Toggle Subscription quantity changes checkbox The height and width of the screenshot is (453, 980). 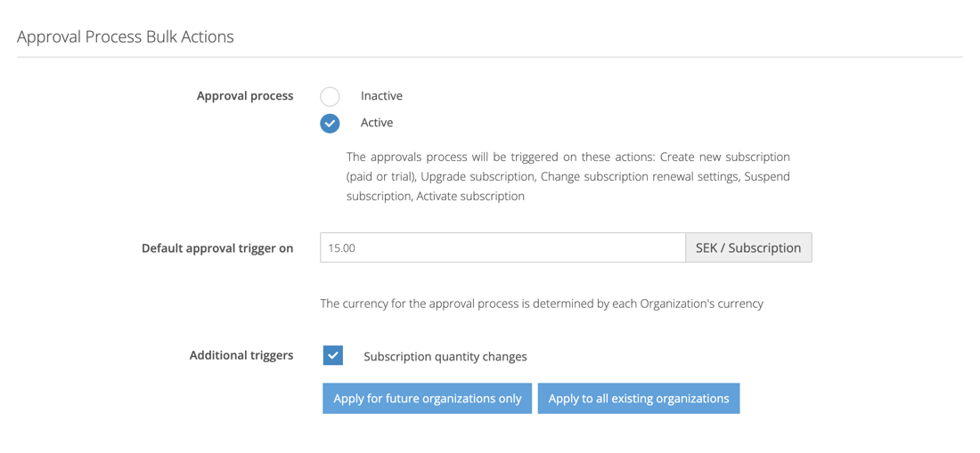coord(333,356)
